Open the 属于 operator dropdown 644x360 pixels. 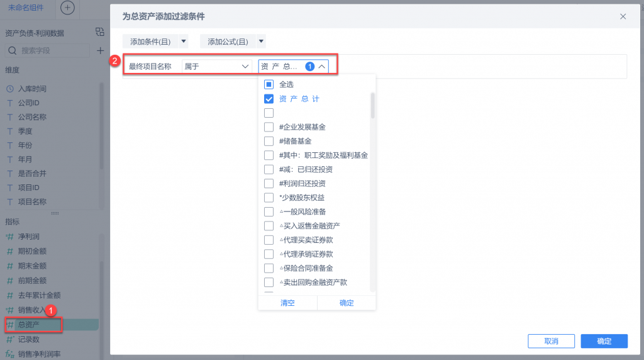217,66
